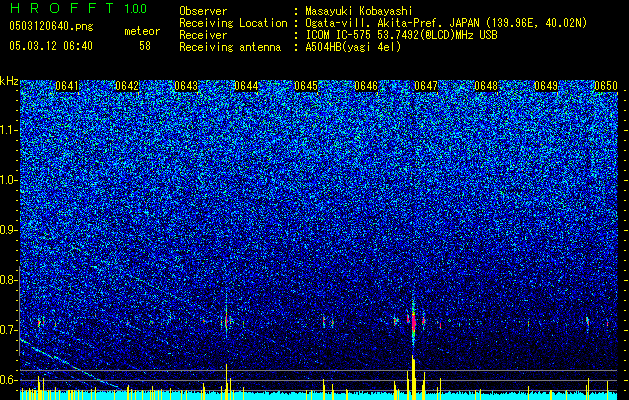The image size is (629, 400).
Task: Click the 0650 time marker
Action: [x=606, y=86]
